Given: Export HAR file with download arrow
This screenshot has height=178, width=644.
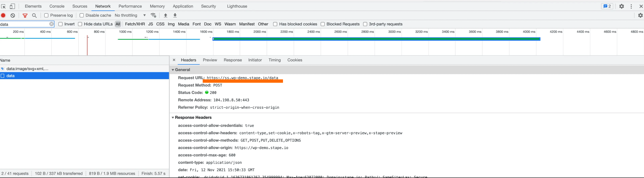Looking at the screenshot, I should click(x=175, y=15).
